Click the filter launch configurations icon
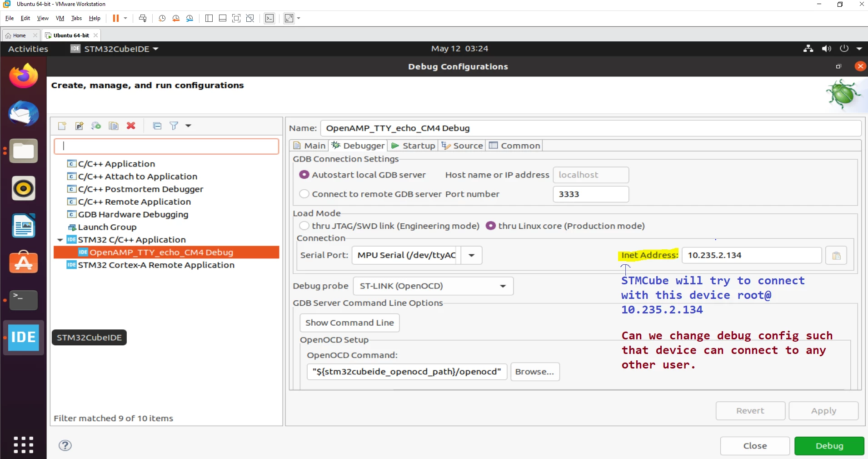The image size is (868, 459). (174, 126)
